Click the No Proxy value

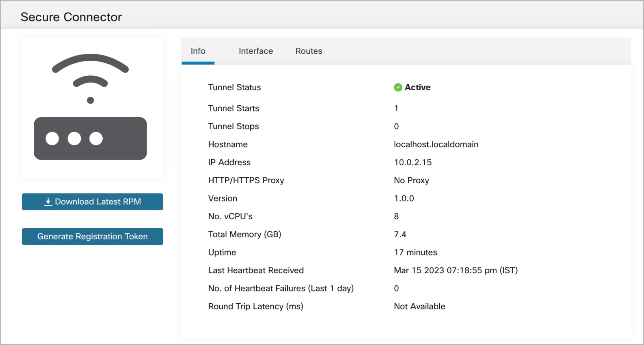click(411, 180)
